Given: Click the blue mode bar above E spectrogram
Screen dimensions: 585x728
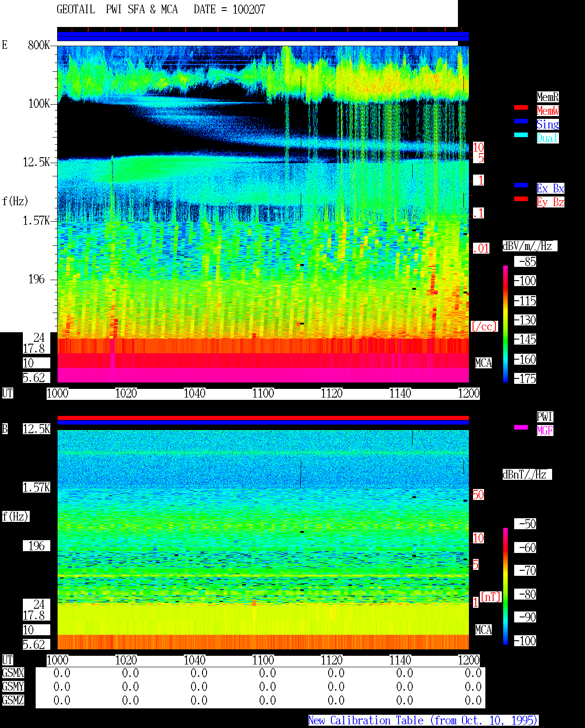Looking at the screenshot, I should [x=263, y=36].
